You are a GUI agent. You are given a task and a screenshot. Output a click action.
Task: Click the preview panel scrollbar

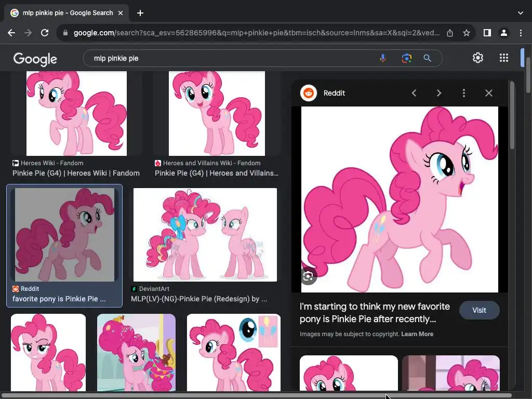pyautogui.click(x=512, y=115)
